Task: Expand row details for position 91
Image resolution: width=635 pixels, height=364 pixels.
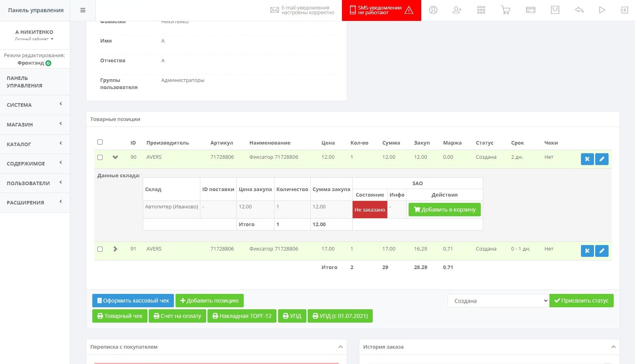Action: click(x=115, y=249)
